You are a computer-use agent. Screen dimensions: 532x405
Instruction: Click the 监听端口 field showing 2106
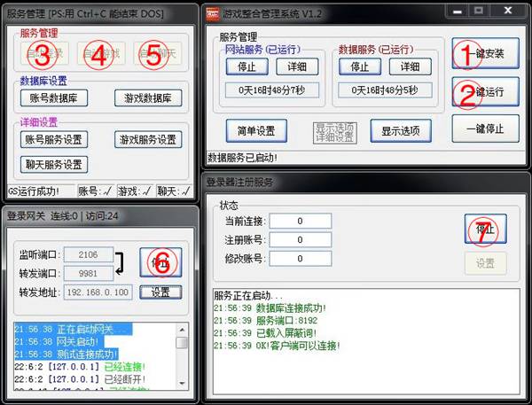point(89,254)
